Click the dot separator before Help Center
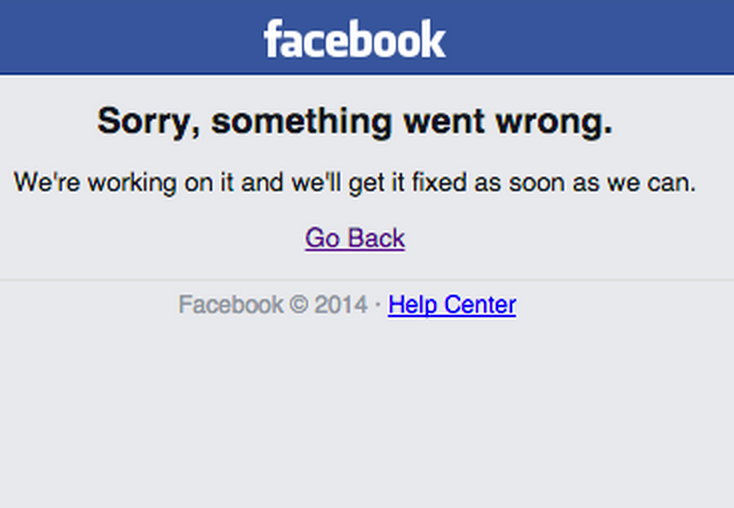This screenshot has height=508, width=734. tap(378, 304)
